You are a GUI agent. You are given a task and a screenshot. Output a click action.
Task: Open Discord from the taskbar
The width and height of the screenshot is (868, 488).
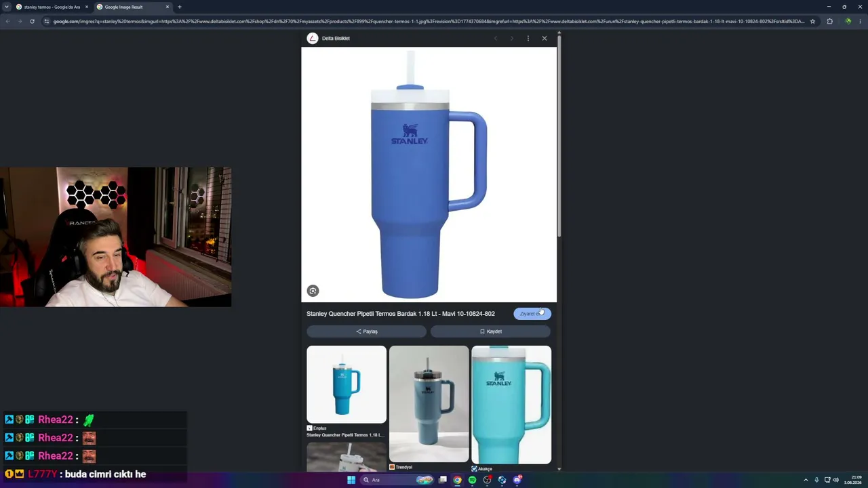pyautogui.click(x=517, y=480)
